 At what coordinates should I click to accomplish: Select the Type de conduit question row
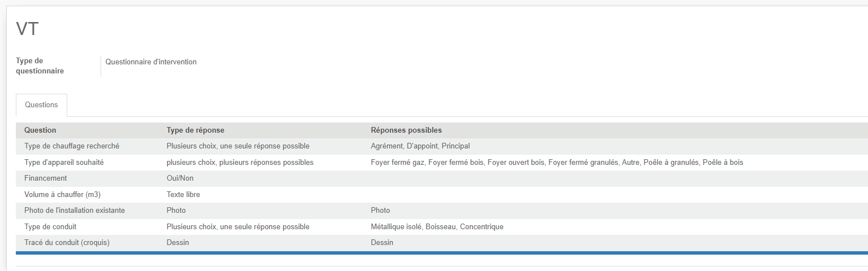click(x=442, y=227)
